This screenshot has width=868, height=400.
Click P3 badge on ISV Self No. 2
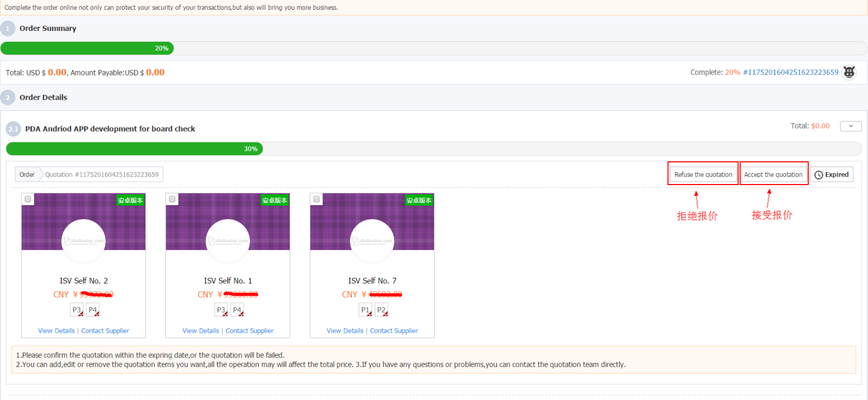[x=77, y=310]
